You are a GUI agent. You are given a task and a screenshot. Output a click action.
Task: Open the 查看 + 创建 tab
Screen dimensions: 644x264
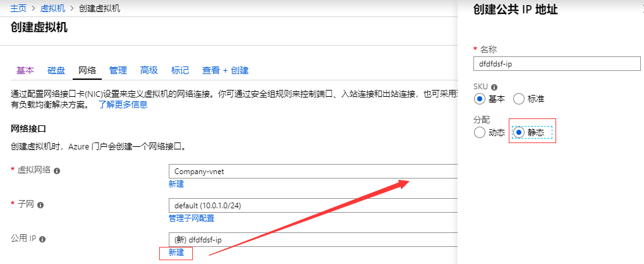click(x=225, y=70)
